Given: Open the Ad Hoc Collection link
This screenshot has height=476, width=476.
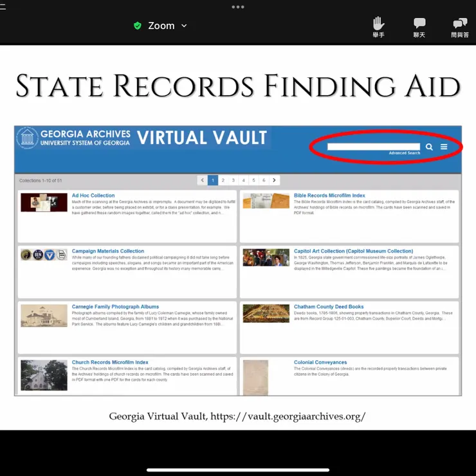Looking at the screenshot, I should click(x=93, y=196).
